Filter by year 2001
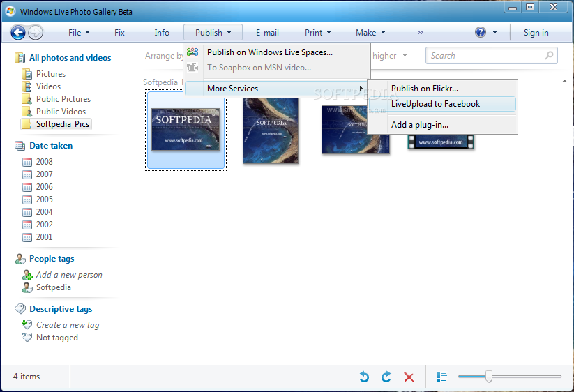The image size is (574, 392). click(45, 237)
